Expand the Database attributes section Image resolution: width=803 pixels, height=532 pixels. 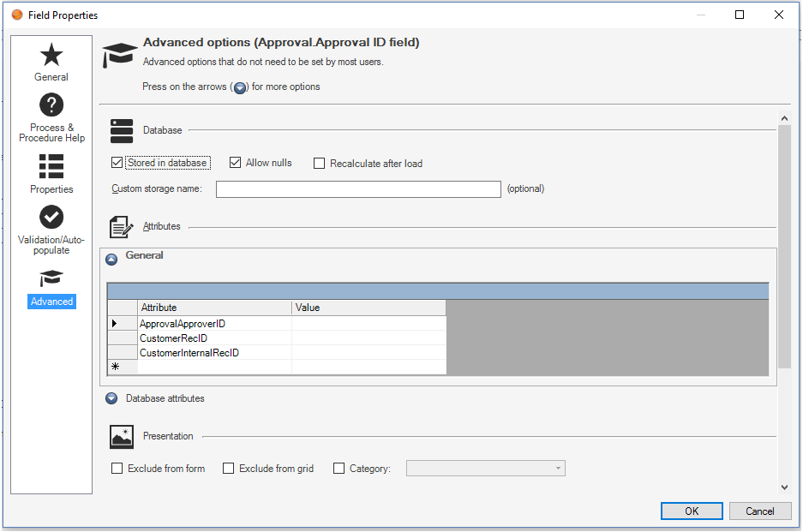click(111, 398)
